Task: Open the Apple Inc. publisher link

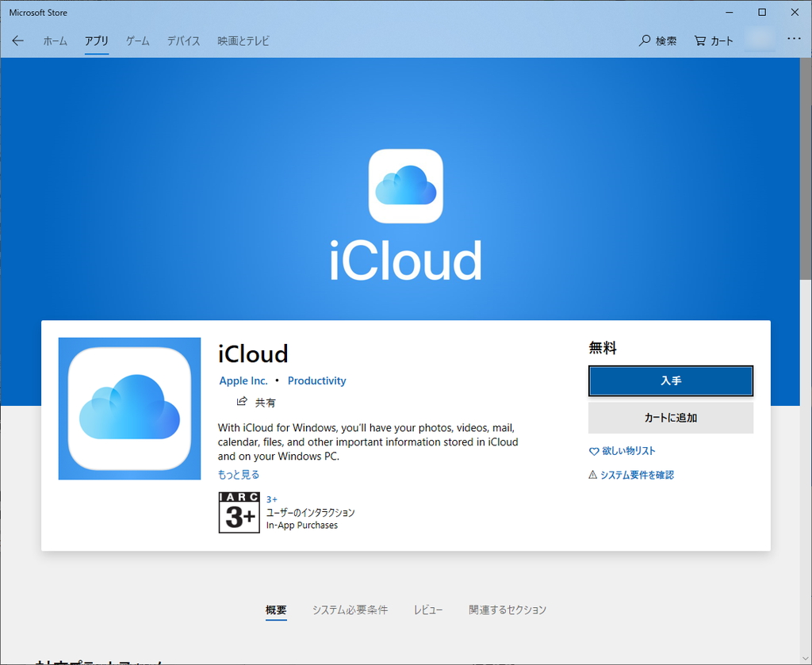Action: (243, 380)
